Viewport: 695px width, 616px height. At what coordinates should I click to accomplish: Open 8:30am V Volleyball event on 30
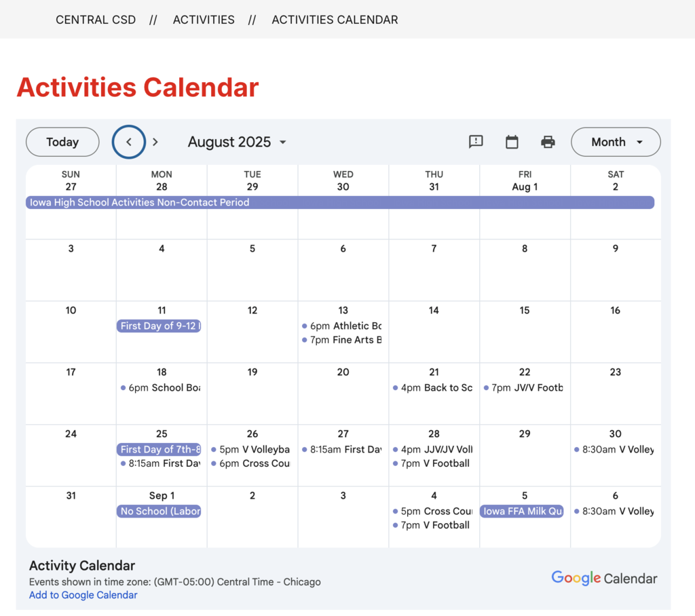614,449
